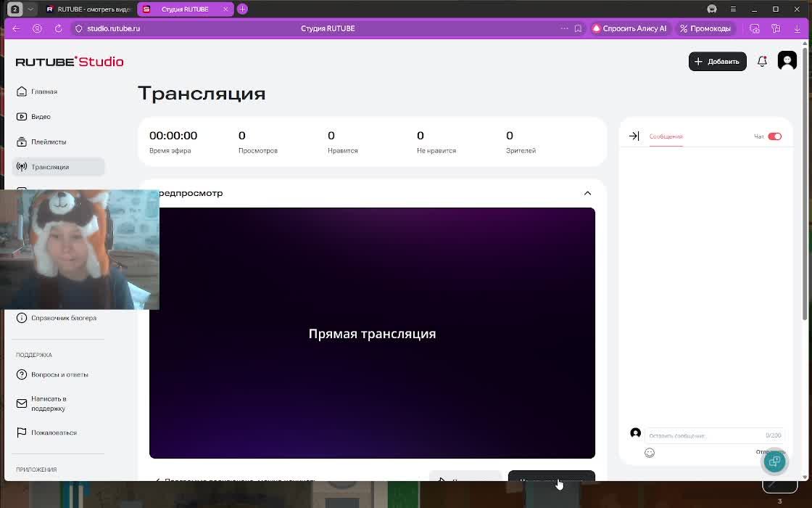Click the 00:00:00 Время эфира value

[173, 136]
